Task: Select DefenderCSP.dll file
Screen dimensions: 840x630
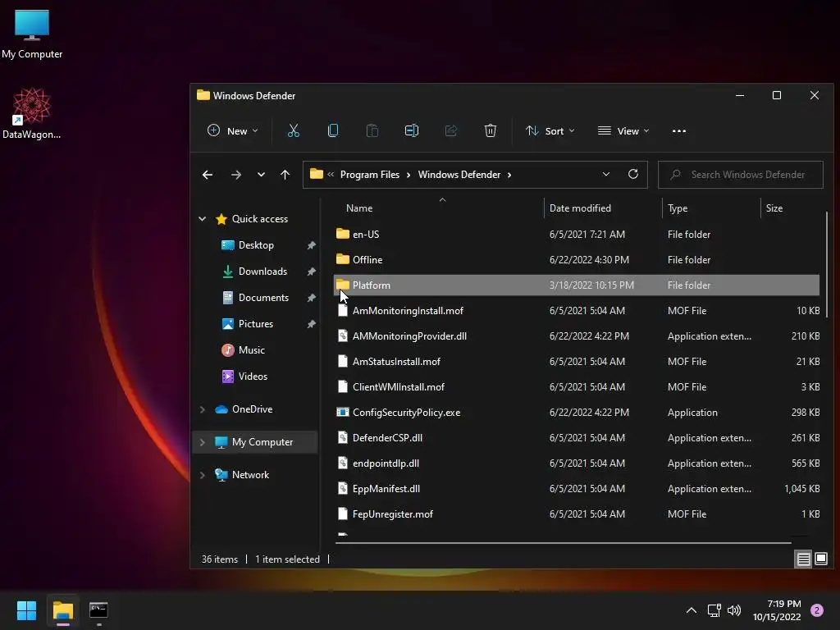Action: pyautogui.click(x=577, y=438)
